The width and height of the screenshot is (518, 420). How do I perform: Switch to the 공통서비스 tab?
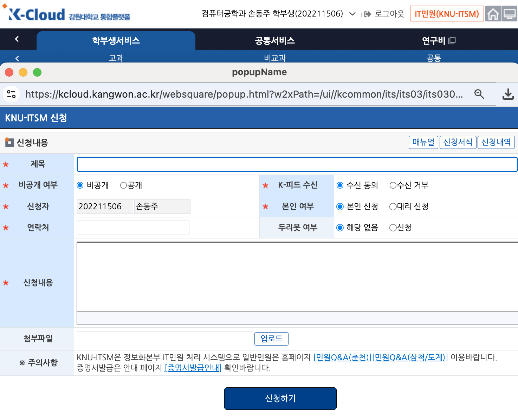click(274, 40)
